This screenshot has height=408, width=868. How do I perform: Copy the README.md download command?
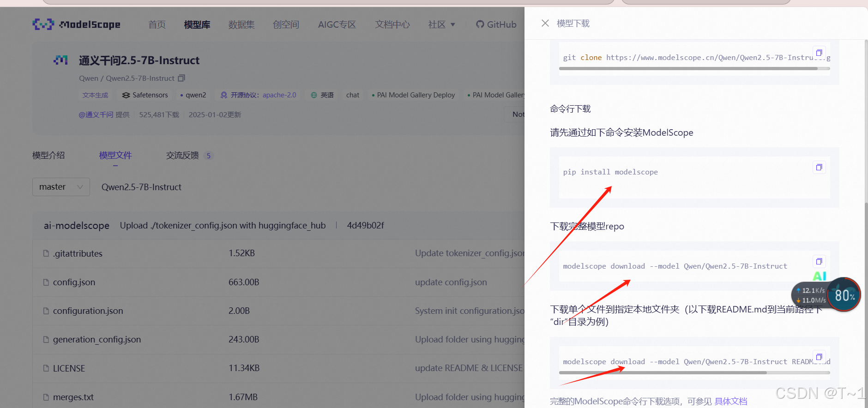tap(819, 357)
